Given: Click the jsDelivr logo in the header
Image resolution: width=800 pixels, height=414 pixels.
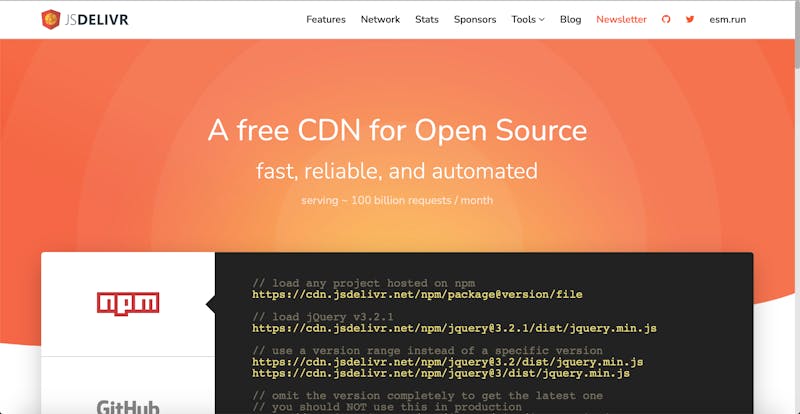Looking at the screenshot, I should [x=85, y=19].
